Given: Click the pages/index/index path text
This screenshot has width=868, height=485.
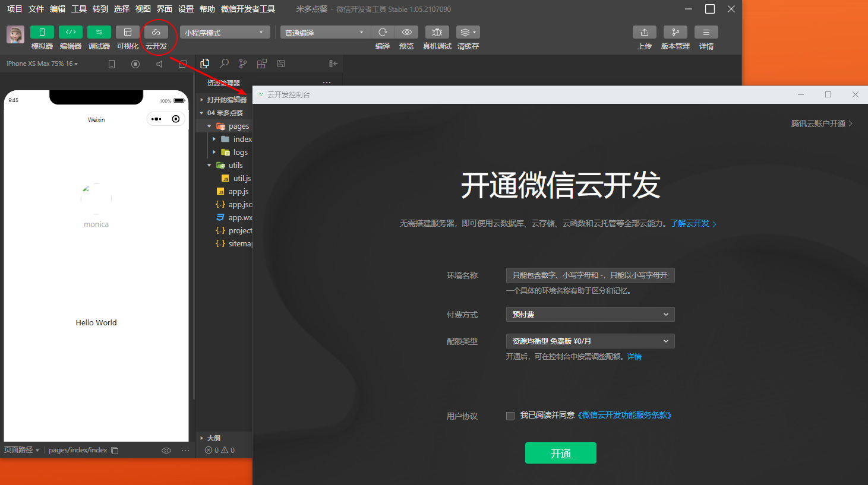Looking at the screenshot, I should tap(78, 450).
